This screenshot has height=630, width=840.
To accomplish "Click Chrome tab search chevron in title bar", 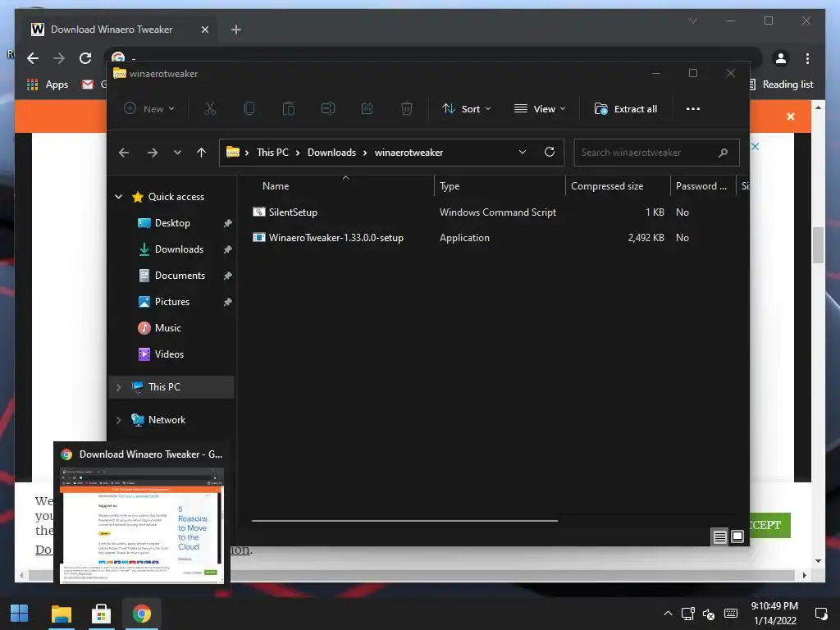I will pyautogui.click(x=692, y=21).
